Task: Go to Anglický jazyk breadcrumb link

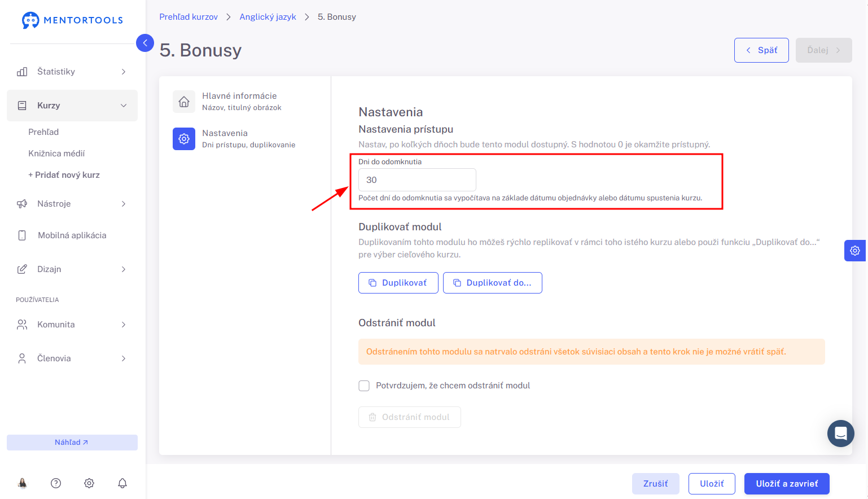Action: 268,17
